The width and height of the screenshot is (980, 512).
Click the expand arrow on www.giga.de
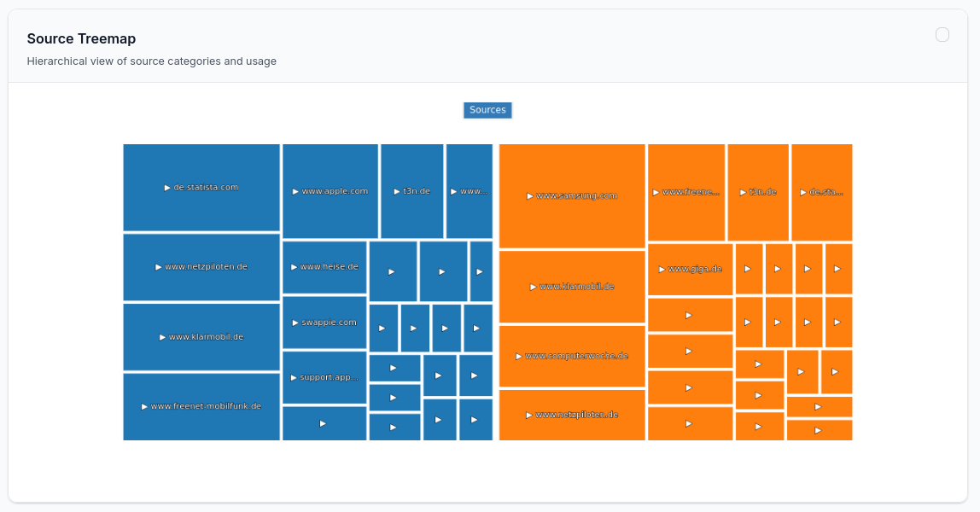(662, 269)
